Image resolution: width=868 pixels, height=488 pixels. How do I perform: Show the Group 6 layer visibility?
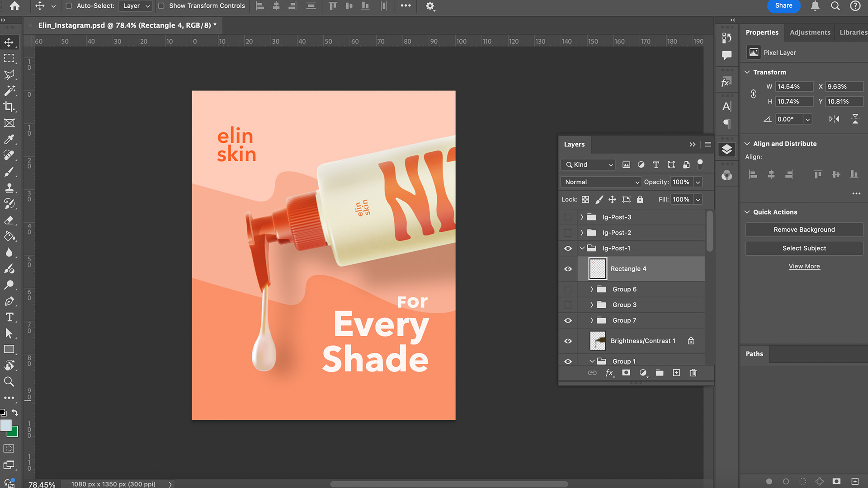568,289
